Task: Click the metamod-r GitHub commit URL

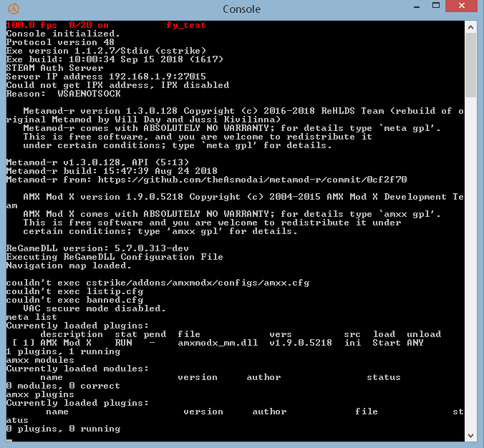Action: 252,180
